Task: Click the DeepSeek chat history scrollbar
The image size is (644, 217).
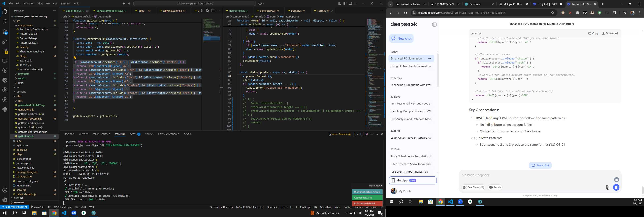Action: pyautogui.click(x=438, y=70)
